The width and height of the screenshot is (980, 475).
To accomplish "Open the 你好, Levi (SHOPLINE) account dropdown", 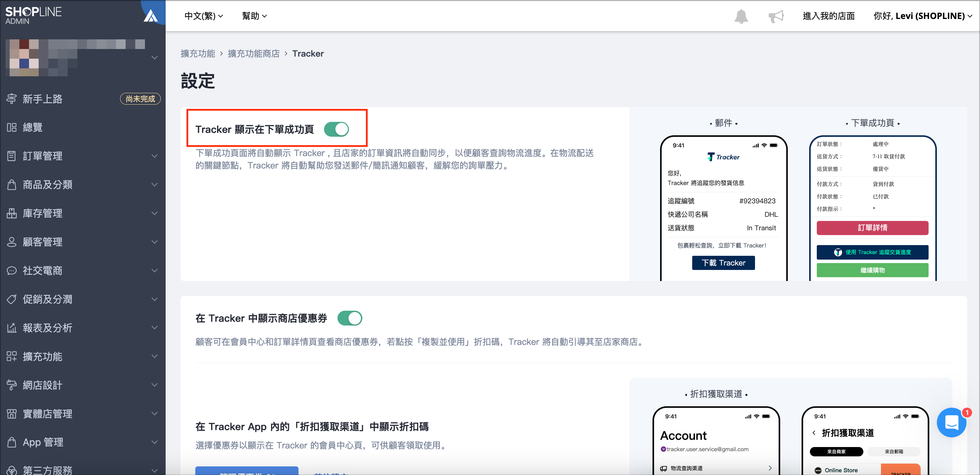I will [923, 16].
